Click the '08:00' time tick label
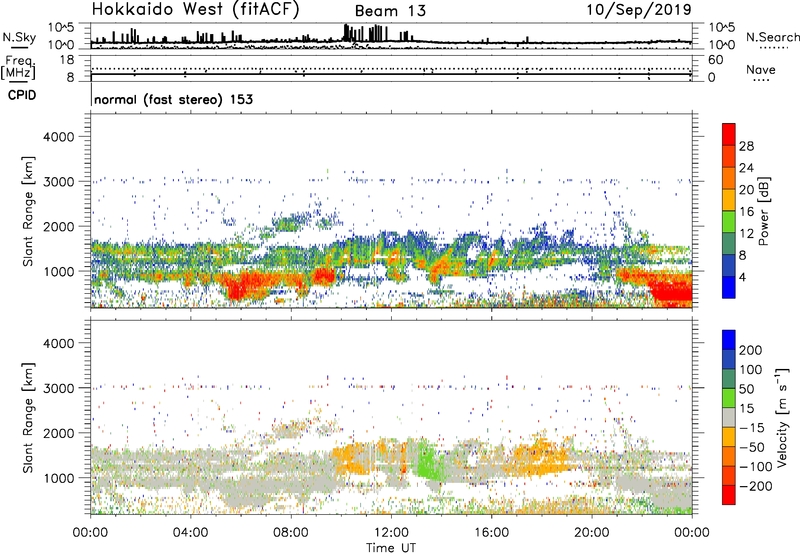This screenshot has width=800, height=554. [x=290, y=533]
